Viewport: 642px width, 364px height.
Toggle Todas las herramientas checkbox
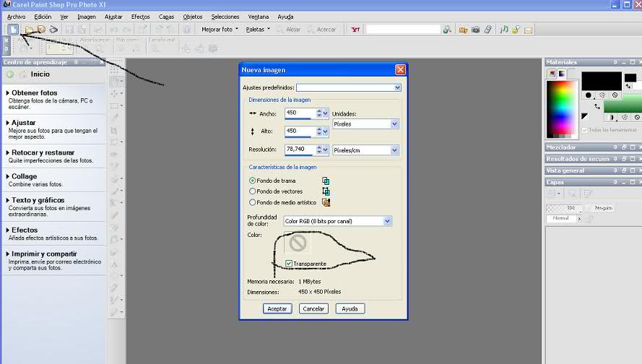point(585,130)
